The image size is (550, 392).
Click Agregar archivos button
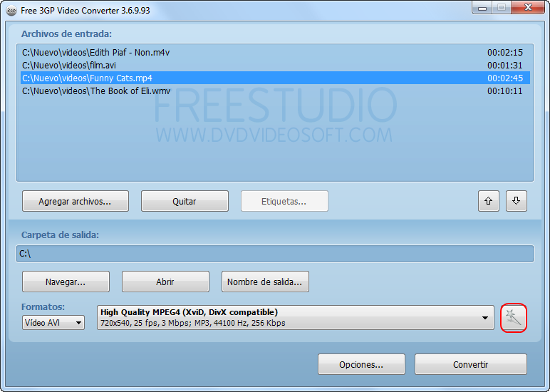(x=76, y=201)
